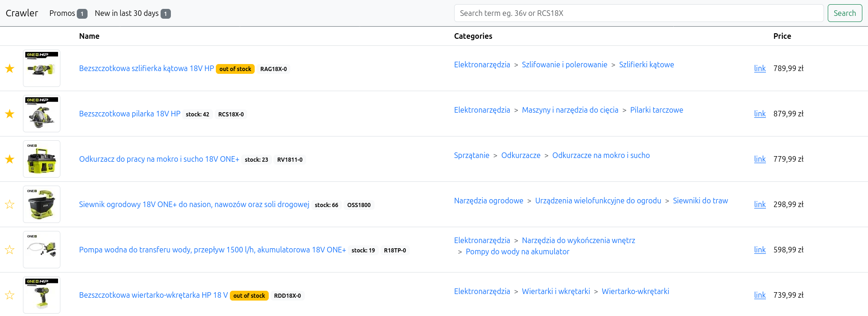Click the Pompy do wody na akumulator category
The width and height of the screenshot is (868, 316).
click(x=517, y=251)
